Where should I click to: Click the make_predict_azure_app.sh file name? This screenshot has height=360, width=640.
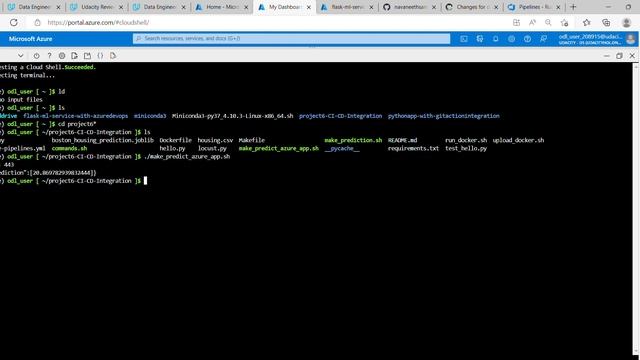click(278, 148)
